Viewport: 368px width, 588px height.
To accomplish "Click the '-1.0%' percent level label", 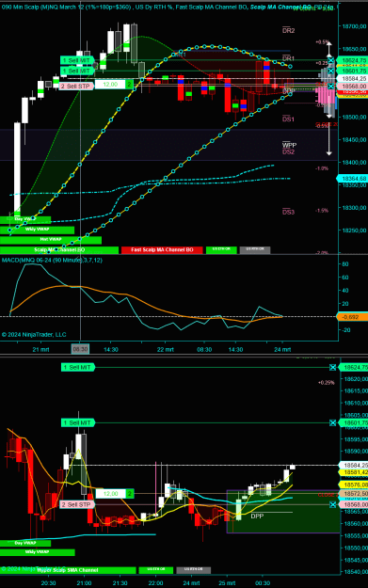I will [322, 168].
